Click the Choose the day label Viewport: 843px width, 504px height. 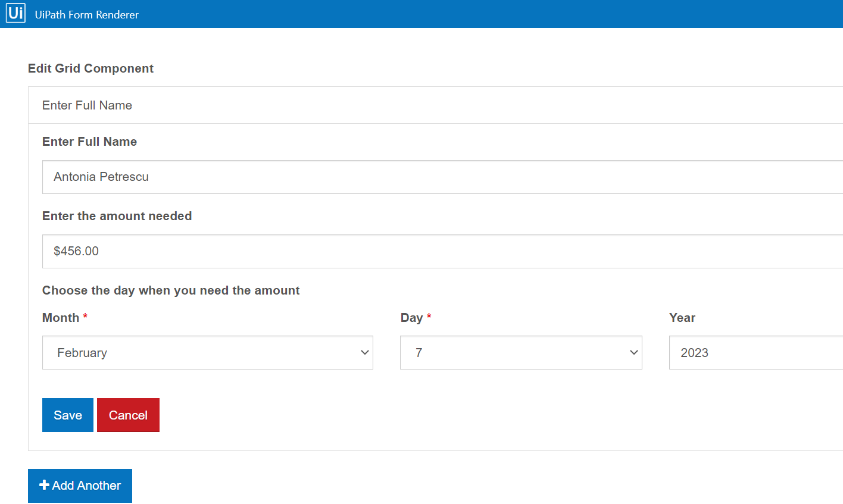pyautogui.click(x=171, y=290)
